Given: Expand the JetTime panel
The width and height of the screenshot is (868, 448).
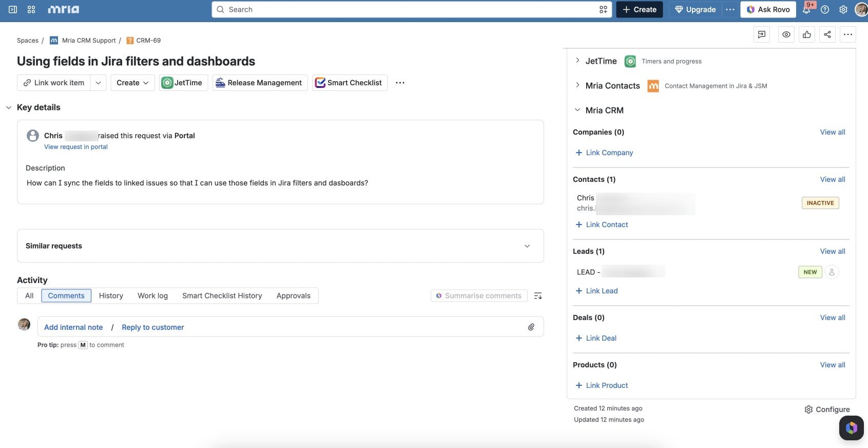Looking at the screenshot, I should tap(577, 61).
